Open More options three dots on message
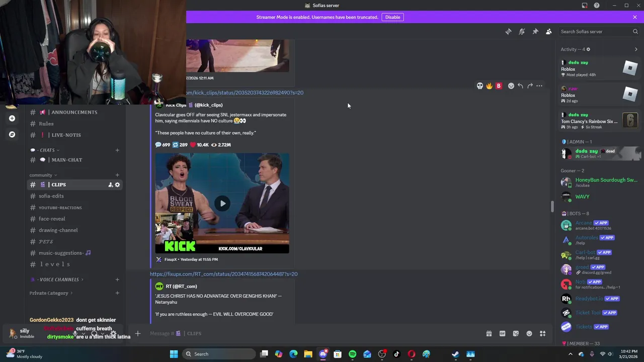This screenshot has height=362, width=644. click(x=539, y=86)
